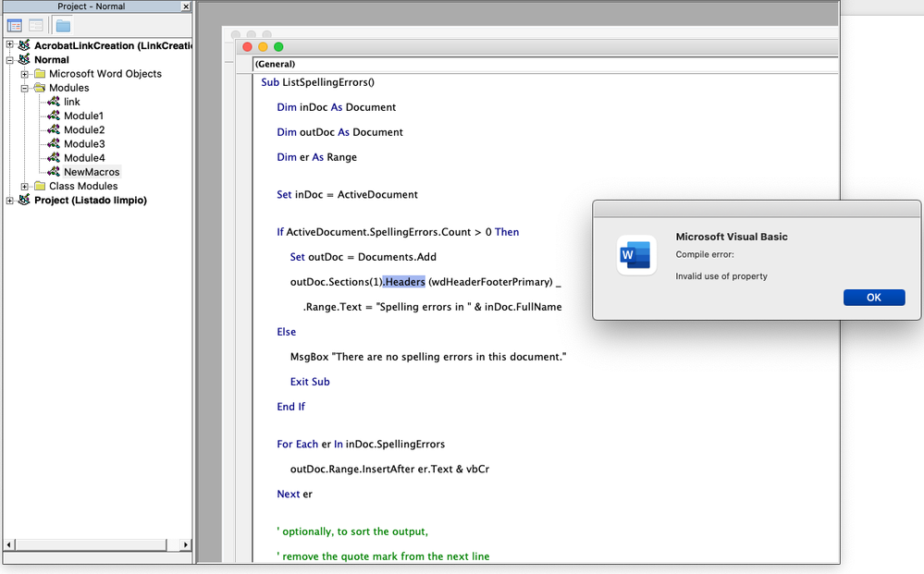924x574 pixels.
Task: Click the MsgBox no spelling errors line
Action: (428, 357)
